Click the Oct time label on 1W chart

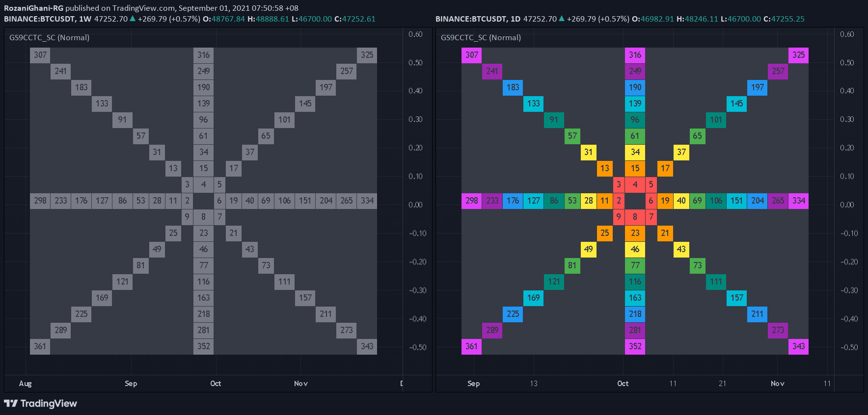(x=216, y=384)
